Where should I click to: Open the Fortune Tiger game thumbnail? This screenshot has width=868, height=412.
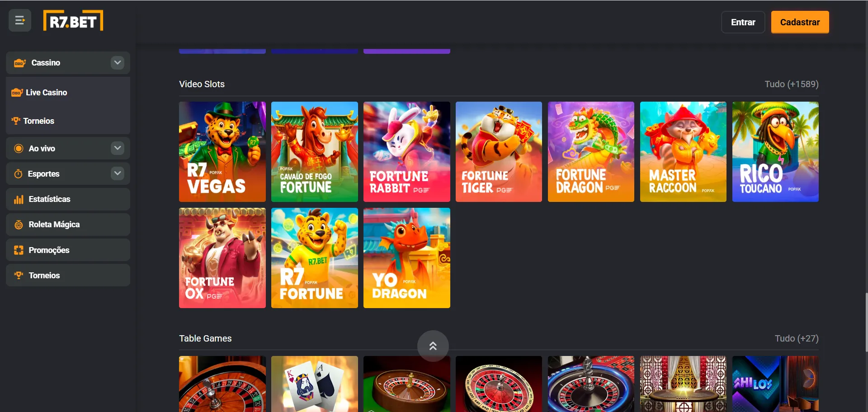click(x=499, y=152)
